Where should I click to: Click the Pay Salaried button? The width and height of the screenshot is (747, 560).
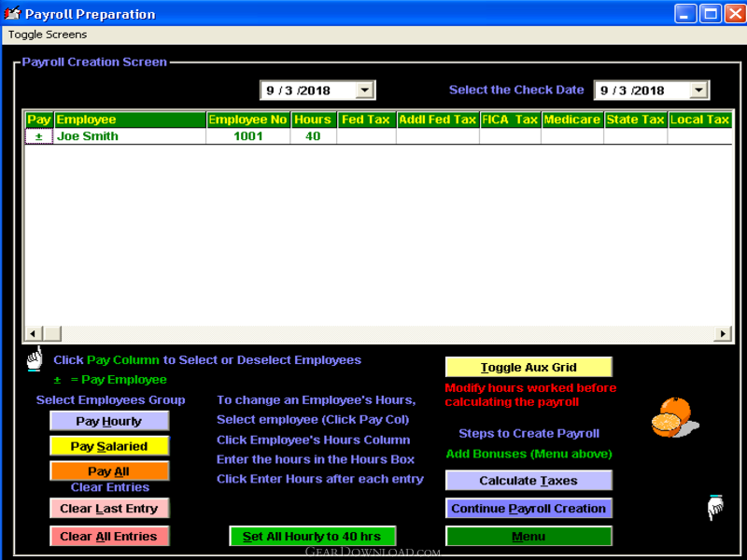tap(109, 446)
